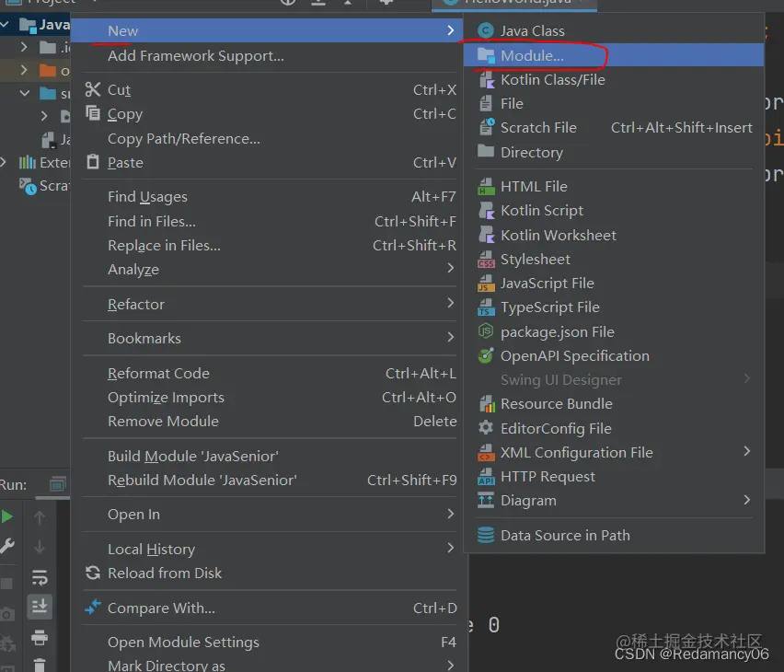Click the Compare With icon
This screenshot has width=784, height=672.
coord(93,607)
